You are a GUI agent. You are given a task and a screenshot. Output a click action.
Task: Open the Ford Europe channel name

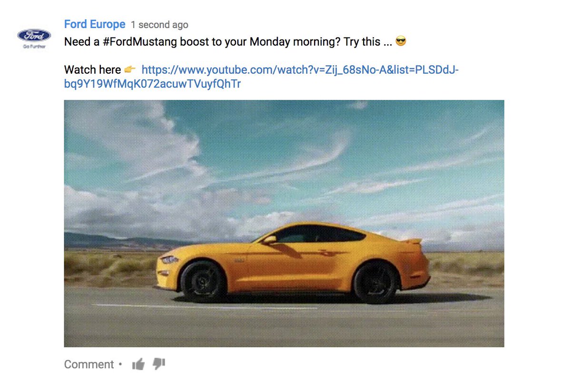(x=95, y=24)
